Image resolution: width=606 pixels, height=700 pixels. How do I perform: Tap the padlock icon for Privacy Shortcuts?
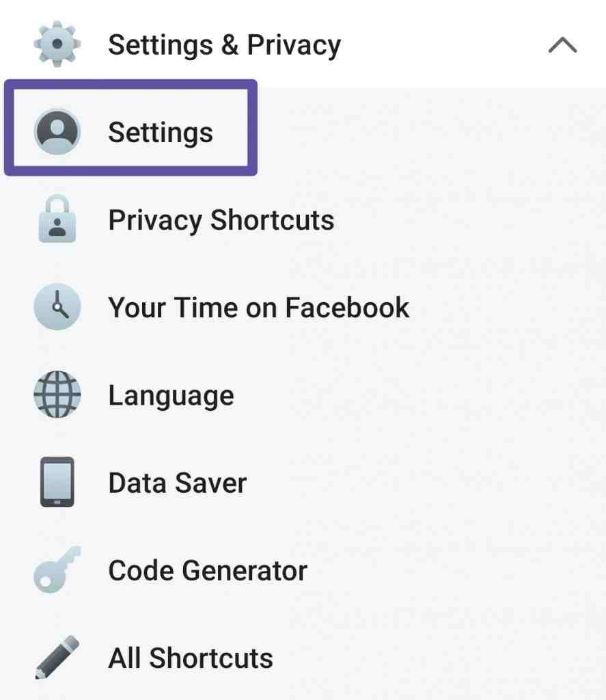pyautogui.click(x=57, y=219)
